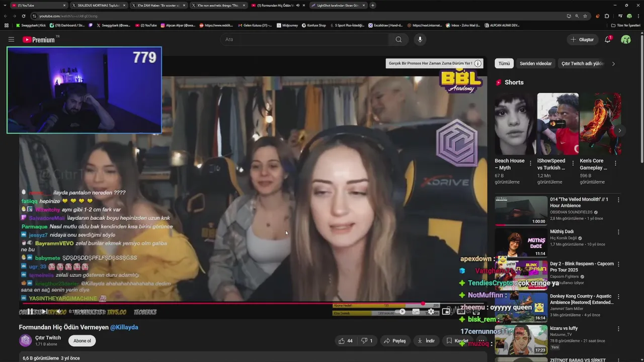Play the Müthiş Dadı recommended video
Image resolution: width=644 pixels, height=362 pixels.
[521, 243]
